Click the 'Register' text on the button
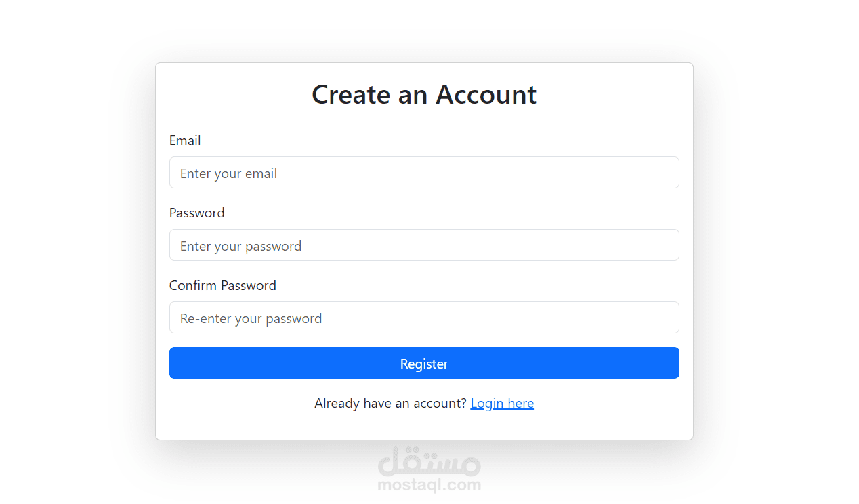Image resolution: width=859 pixels, height=504 pixels. [424, 364]
